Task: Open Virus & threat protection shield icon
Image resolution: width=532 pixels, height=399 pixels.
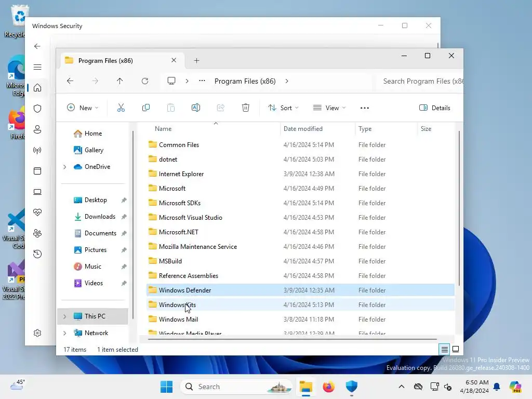Action: tap(37, 109)
